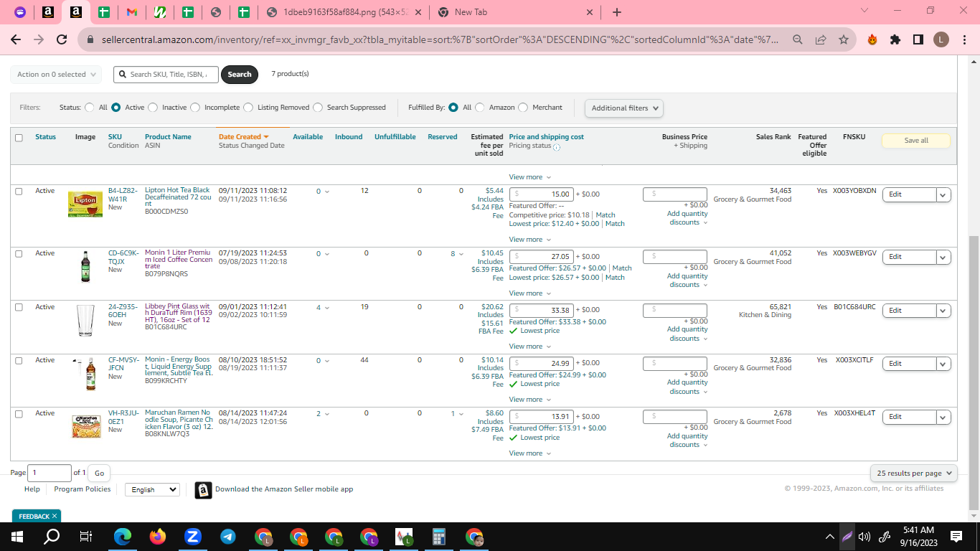Choose the Incomplete status filter
The width and height of the screenshot is (980, 551).
(195, 108)
